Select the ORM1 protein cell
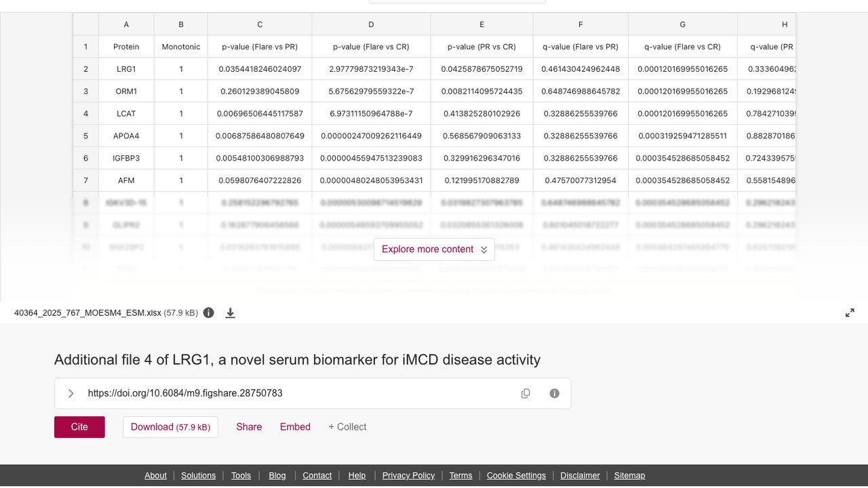The height and width of the screenshot is (488, 868). point(126,91)
